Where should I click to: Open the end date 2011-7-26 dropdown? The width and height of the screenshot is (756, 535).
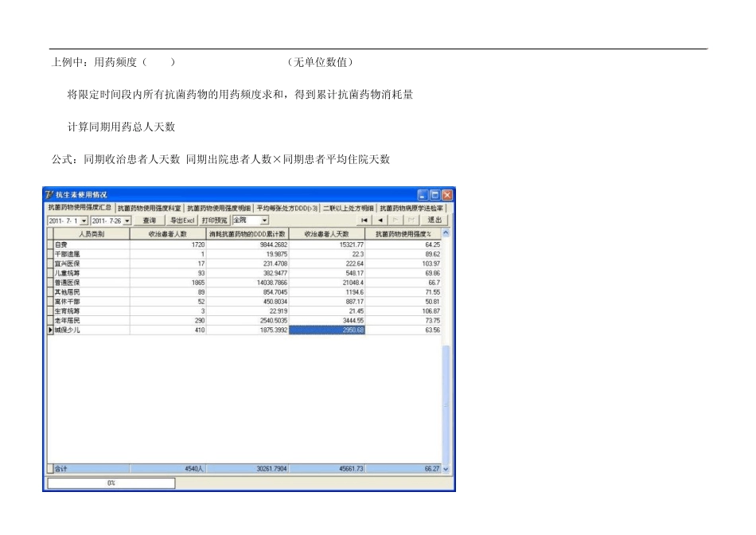pyautogui.click(x=127, y=221)
